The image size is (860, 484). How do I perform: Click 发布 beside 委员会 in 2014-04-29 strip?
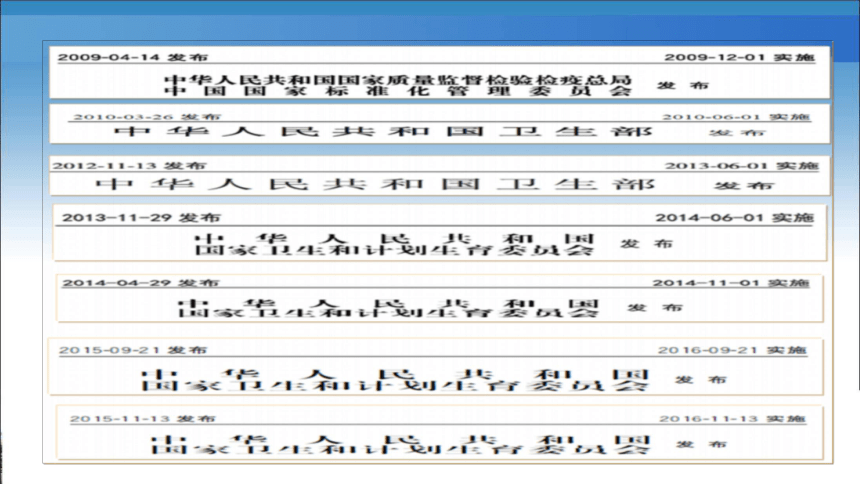[x=654, y=307]
